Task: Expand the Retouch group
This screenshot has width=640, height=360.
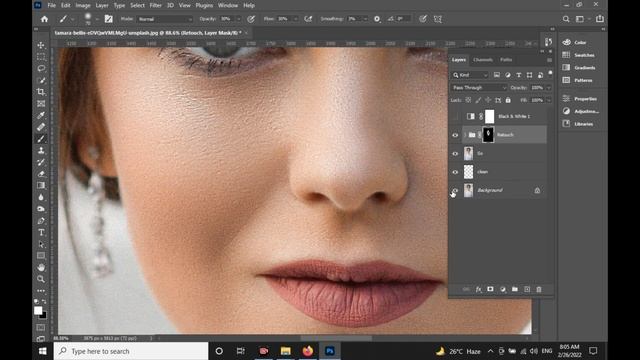Action: pos(464,135)
